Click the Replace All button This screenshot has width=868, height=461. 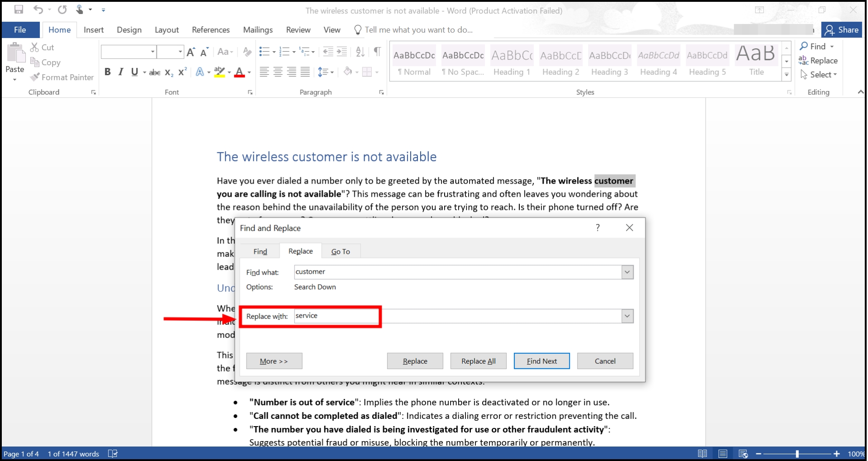pyautogui.click(x=478, y=361)
